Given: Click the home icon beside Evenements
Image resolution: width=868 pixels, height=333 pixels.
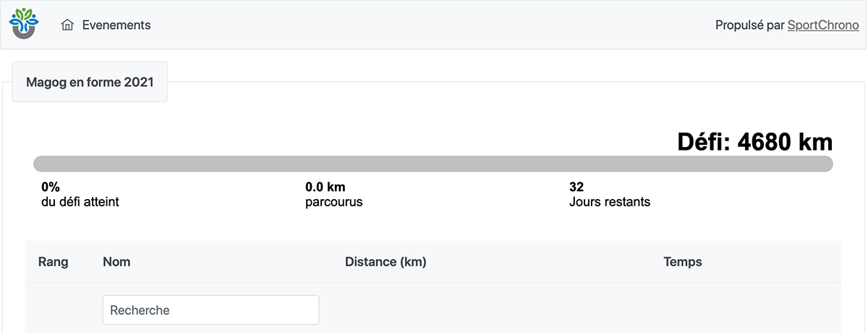Looking at the screenshot, I should (x=67, y=25).
